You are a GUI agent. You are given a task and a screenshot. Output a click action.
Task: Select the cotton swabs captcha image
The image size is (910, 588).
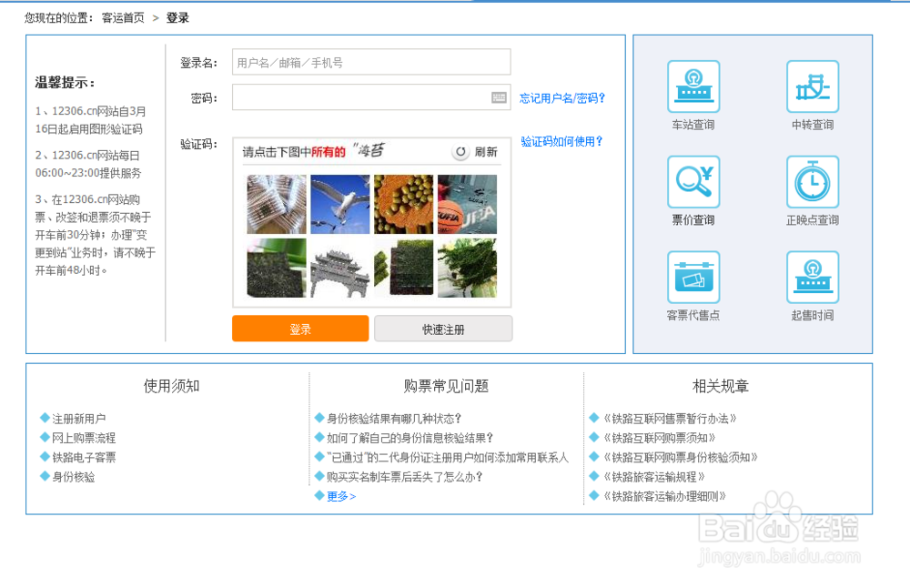(277, 204)
